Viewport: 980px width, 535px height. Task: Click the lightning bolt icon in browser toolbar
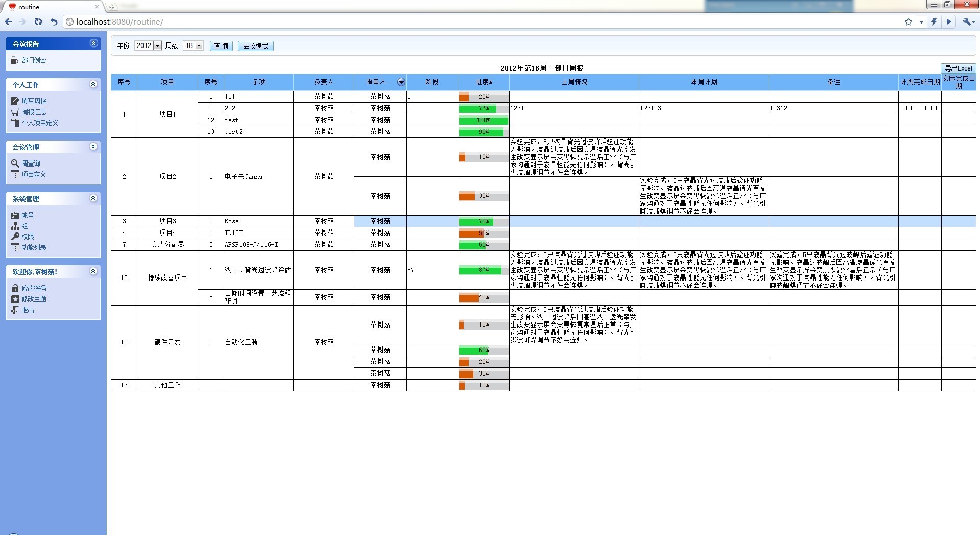coord(934,22)
